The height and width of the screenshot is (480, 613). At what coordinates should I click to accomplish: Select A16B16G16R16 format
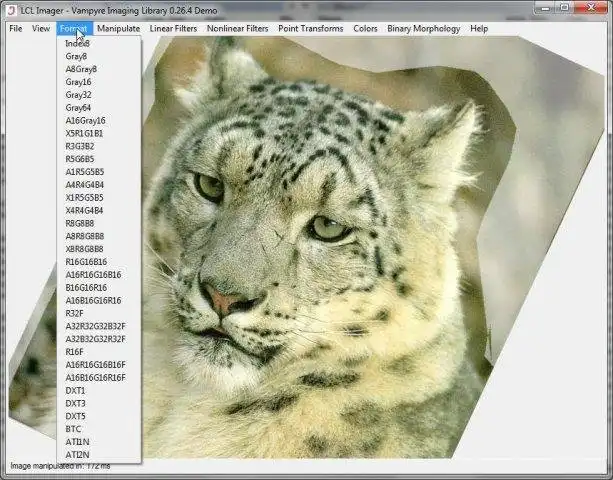pyautogui.click(x=99, y=301)
